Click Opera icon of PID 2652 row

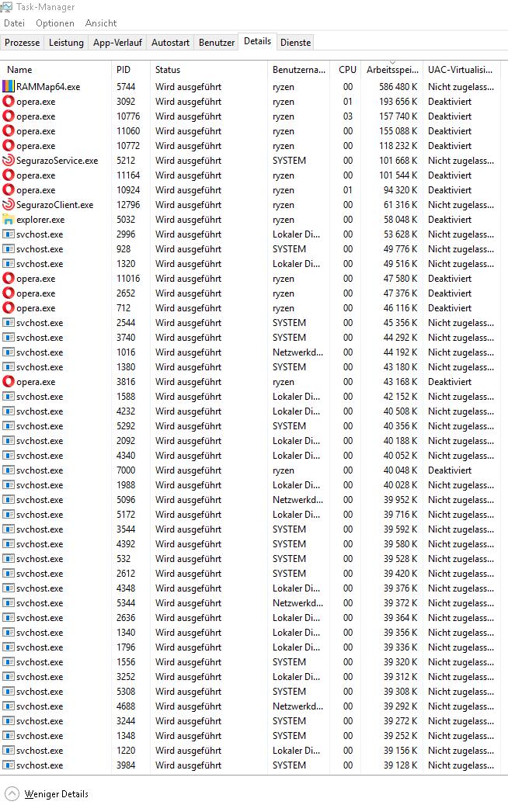[9, 293]
